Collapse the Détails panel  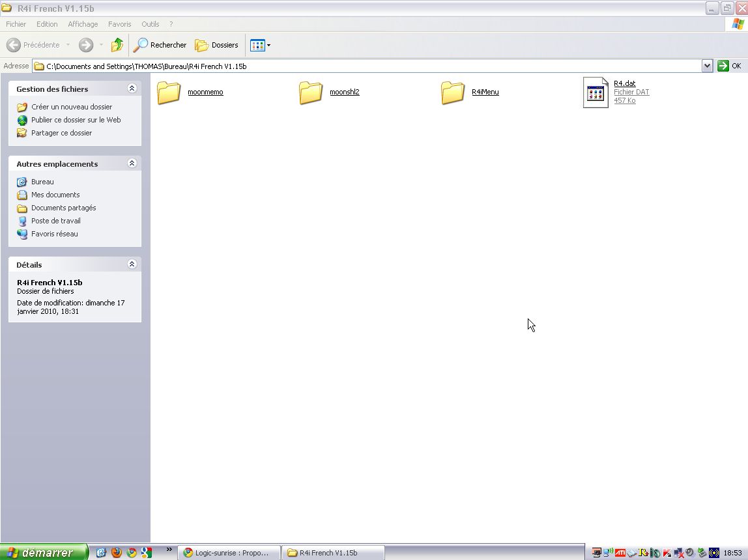[x=132, y=264]
